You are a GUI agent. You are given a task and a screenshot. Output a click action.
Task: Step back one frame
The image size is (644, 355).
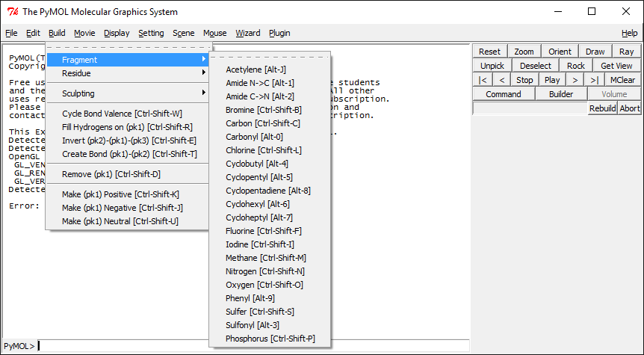coord(502,80)
